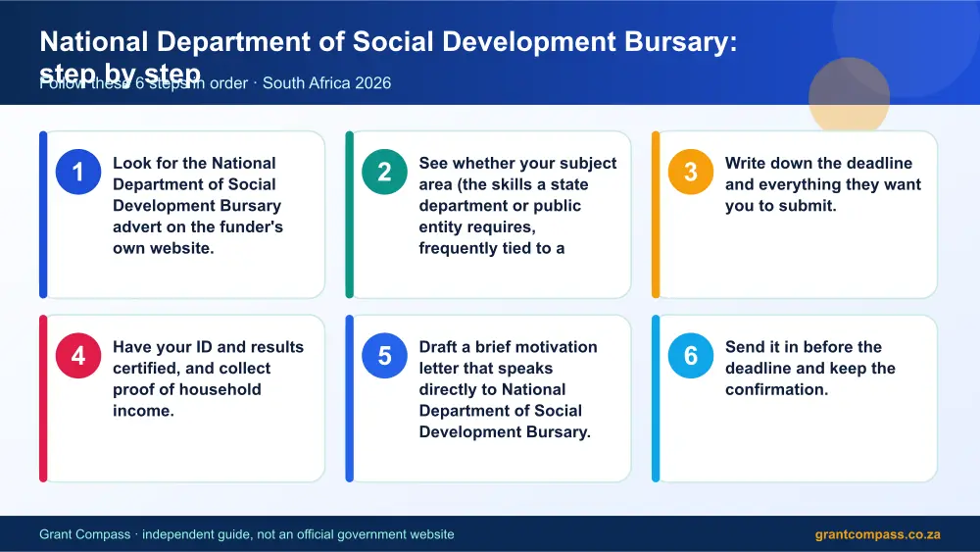
Task: Click the orange step 3 number circle
Action: click(691, 172)
